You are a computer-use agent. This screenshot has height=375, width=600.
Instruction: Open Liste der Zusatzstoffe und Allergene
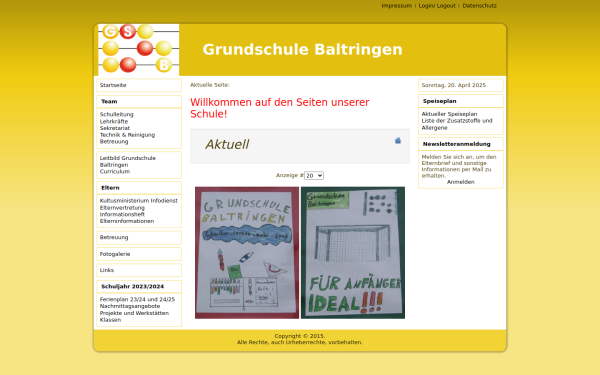click(457, 124)
